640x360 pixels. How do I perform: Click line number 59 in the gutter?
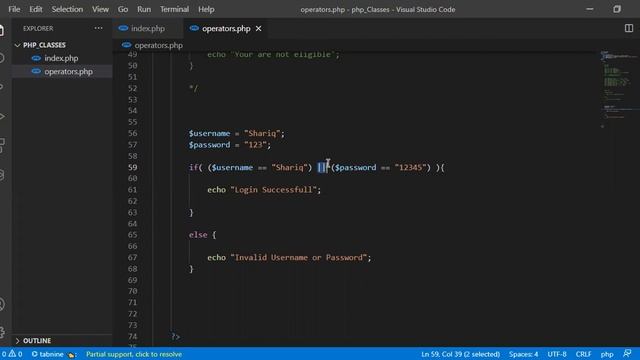point(132,167)
